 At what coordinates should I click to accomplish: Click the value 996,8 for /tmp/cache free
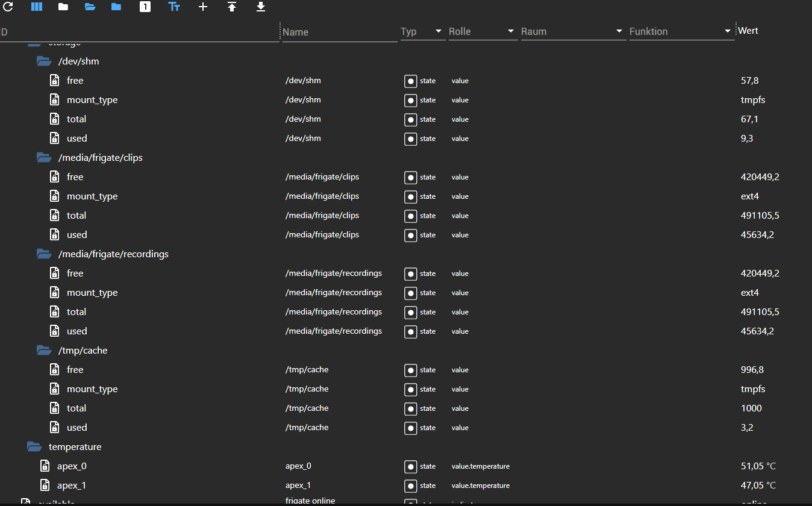point(752,370)
